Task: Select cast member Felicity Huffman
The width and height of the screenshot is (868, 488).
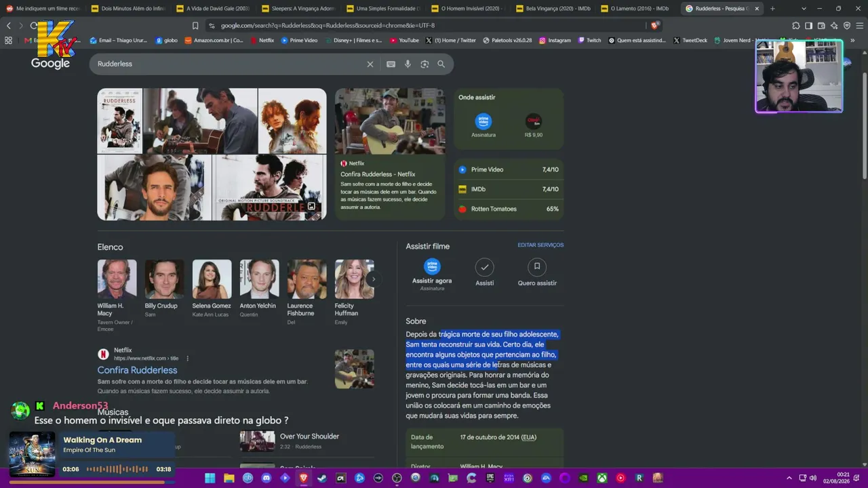Action: [354, 292]
